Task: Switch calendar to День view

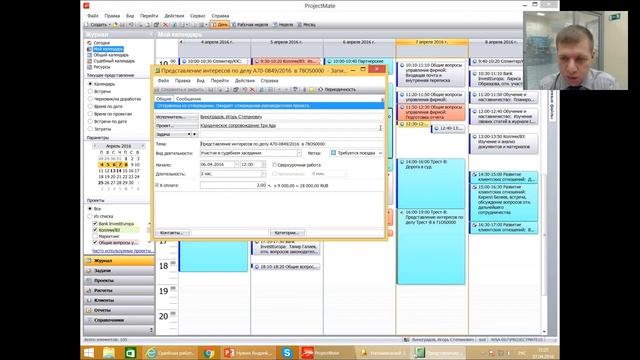Action: (220, 25)
